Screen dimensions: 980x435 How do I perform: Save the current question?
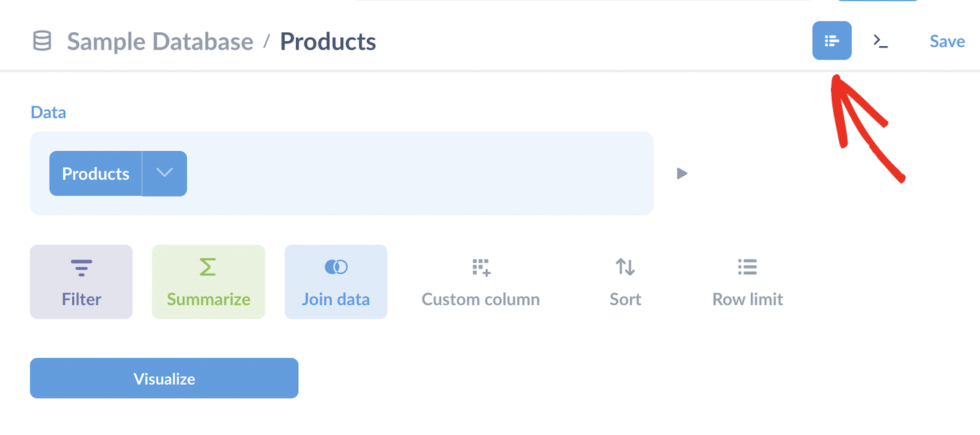[x=946, y=41]
